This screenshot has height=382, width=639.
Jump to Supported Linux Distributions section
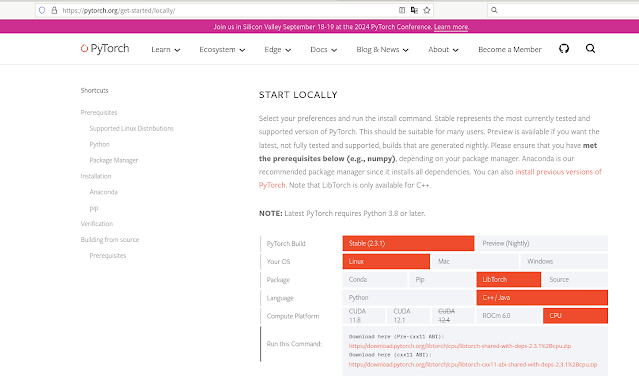(131, 128)
